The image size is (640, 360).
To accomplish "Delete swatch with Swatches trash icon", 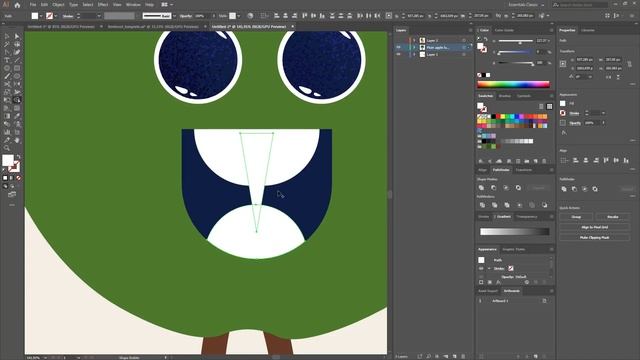I will click(x=544, y=161).
